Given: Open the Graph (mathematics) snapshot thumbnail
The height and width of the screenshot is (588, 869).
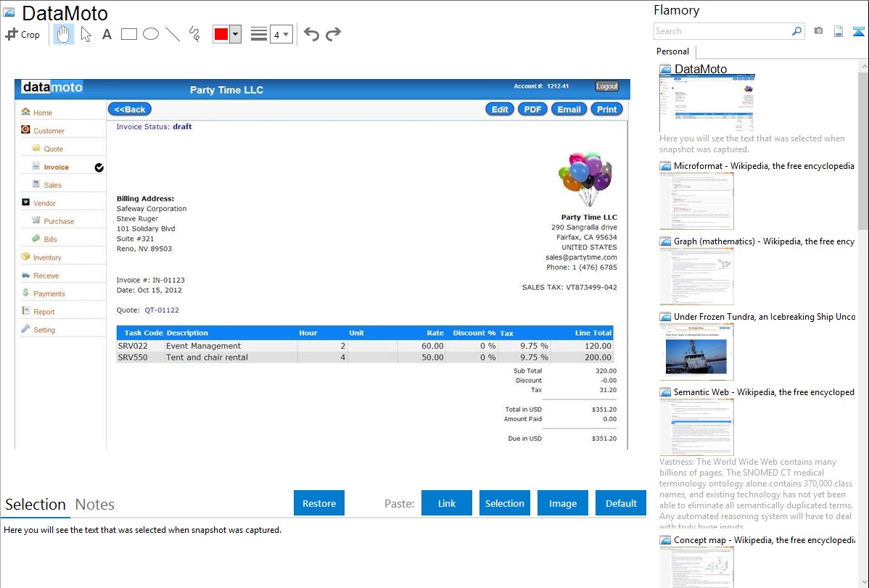Looking at the screenshot, I should 696,276.
